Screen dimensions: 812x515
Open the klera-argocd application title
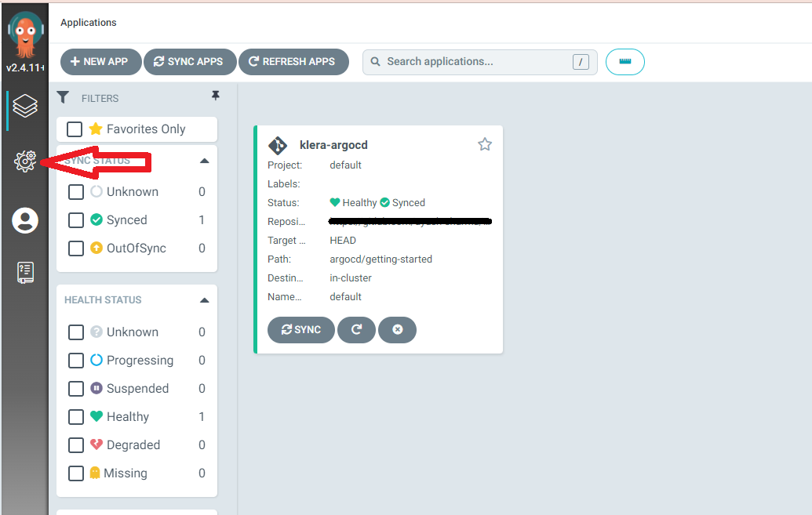coord(333,145)
